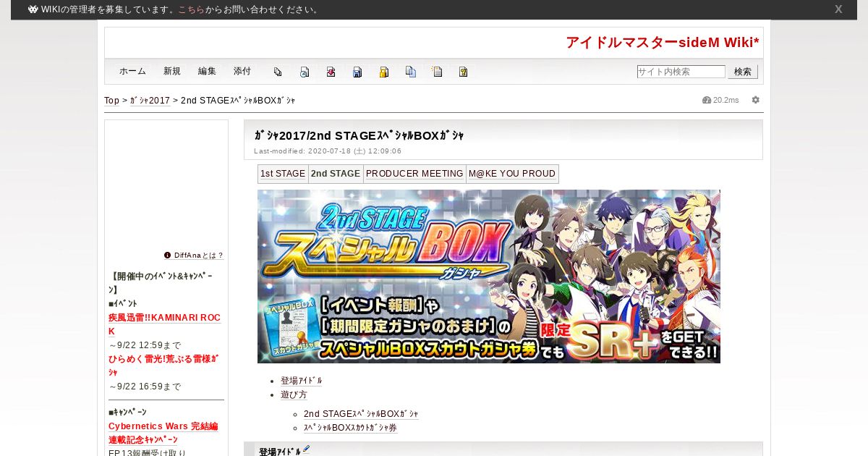
Task: Click the info icon next to DiffAnaとは？
Action: pyautogui.click(x=167, y=256)
